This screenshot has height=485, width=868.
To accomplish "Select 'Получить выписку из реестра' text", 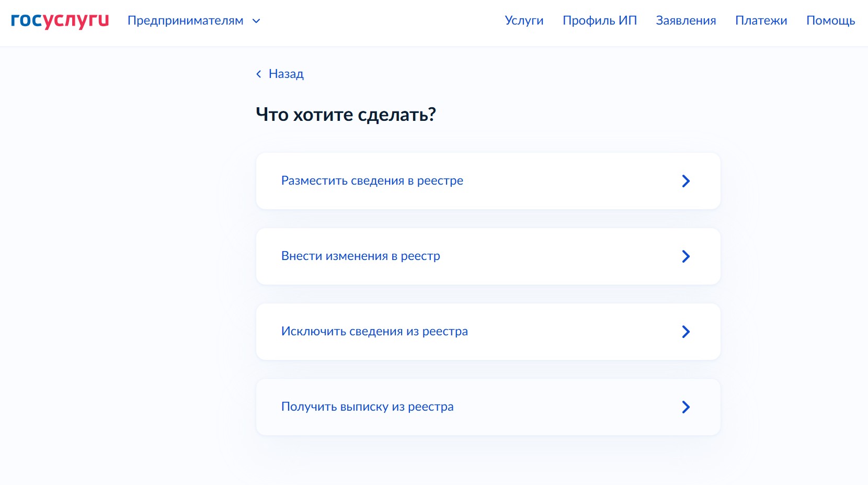I will 367,407.
